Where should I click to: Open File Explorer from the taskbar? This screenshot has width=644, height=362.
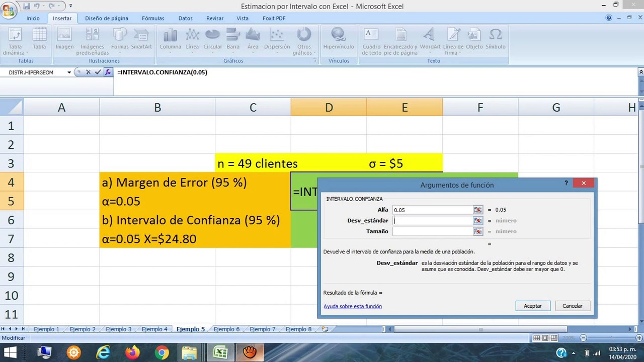pyautogui.click(x=189, y=352)
